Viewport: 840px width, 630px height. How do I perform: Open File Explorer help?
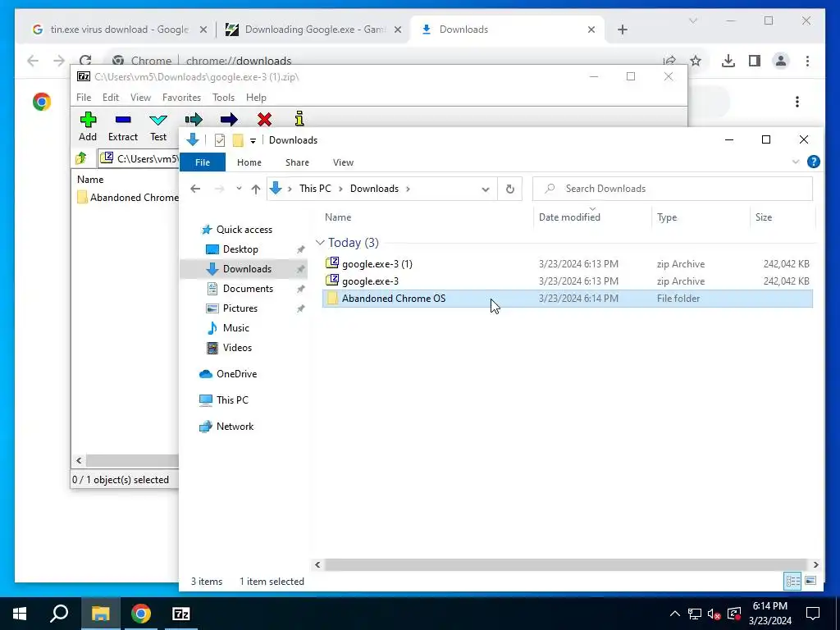[x=813, y=162]
